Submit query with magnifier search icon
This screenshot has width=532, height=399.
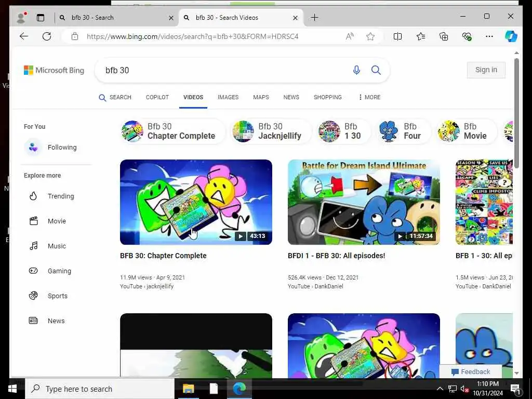pos(376,70)
